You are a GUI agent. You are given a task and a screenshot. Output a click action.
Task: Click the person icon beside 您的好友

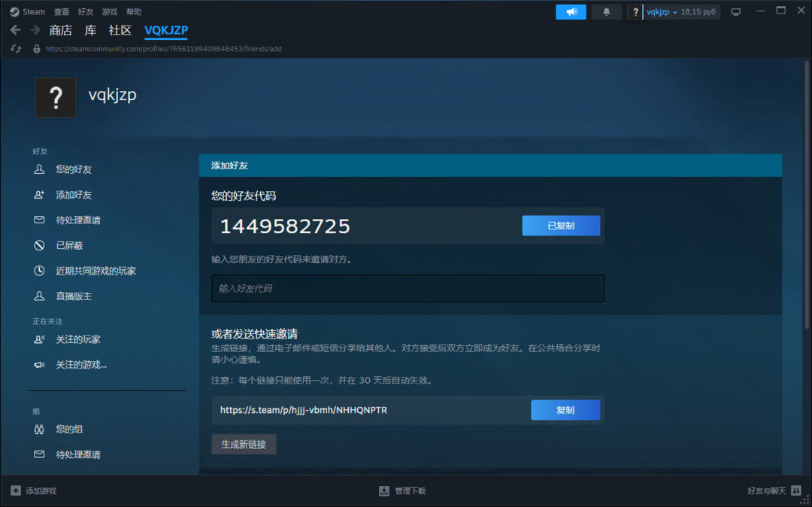click(39, 169)
